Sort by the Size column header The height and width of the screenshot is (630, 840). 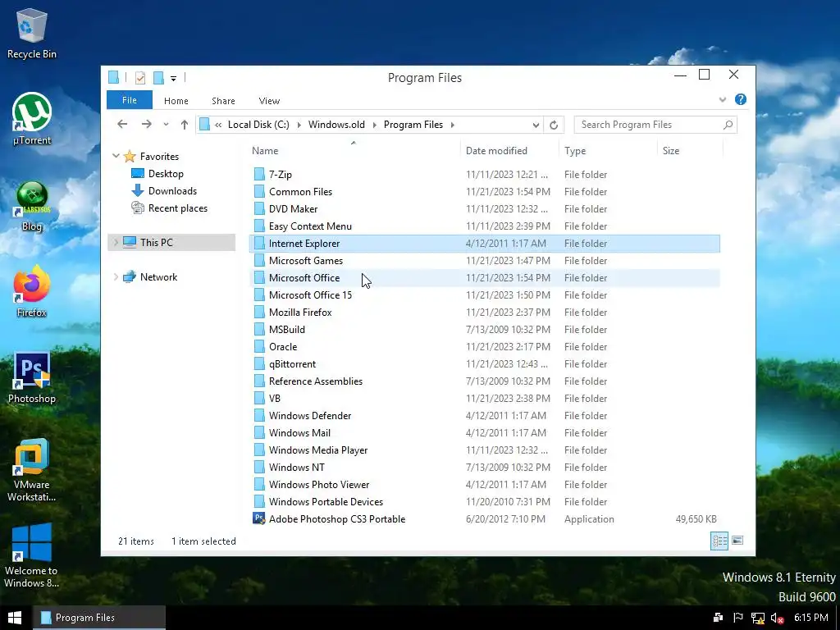(x=689, y=151)
